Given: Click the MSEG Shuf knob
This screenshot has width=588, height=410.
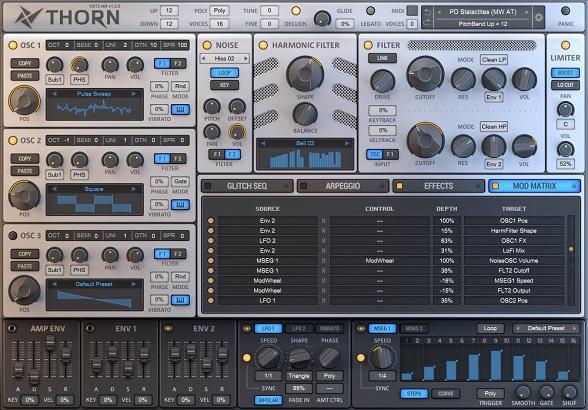Looking at the screenshot, I should pyautogui.click(x=569, y=392).
